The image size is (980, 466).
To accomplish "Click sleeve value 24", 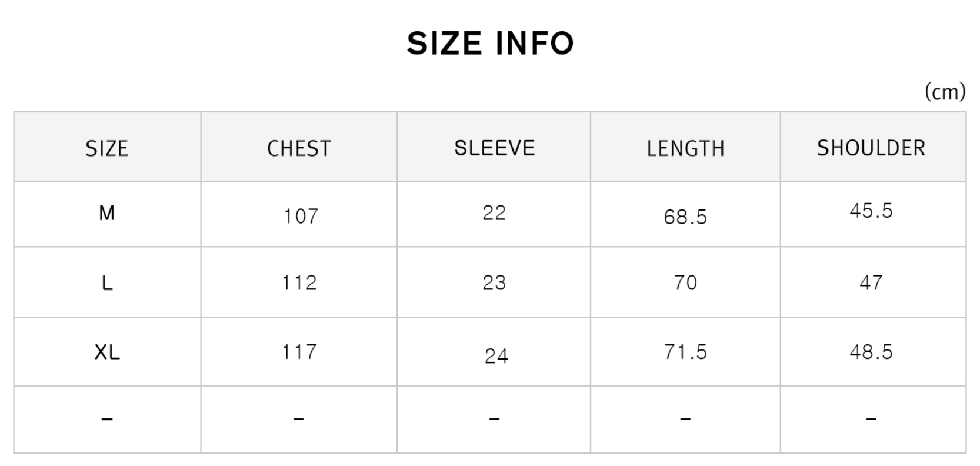I will [496, 355].
